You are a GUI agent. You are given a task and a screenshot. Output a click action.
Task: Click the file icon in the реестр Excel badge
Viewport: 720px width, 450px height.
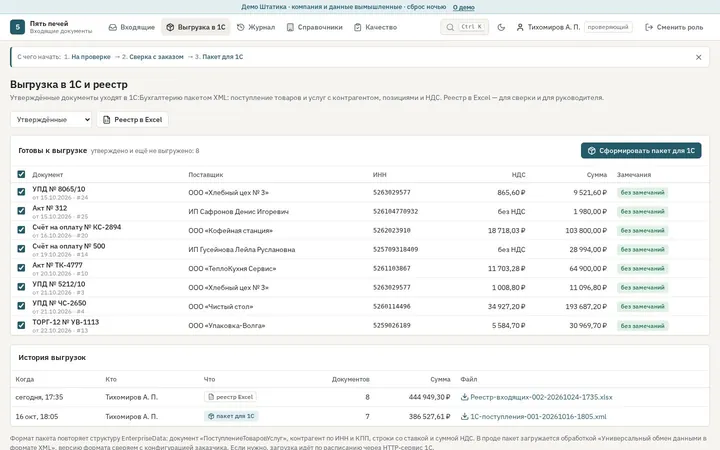211,397
